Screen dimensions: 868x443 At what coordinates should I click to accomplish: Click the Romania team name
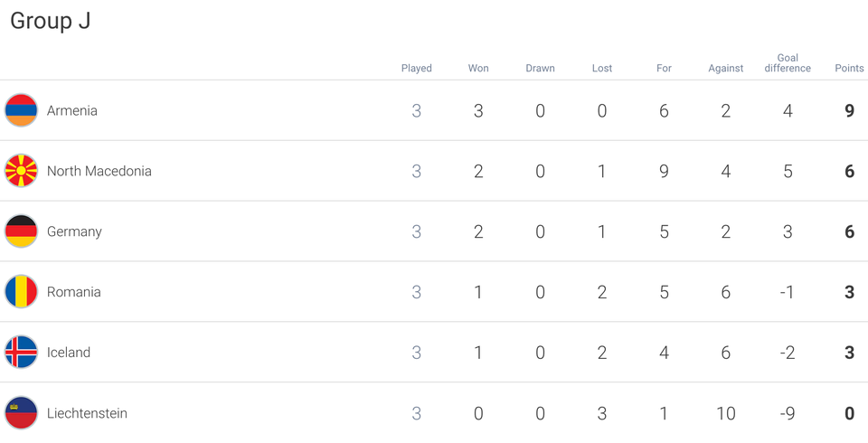point(73,292)
